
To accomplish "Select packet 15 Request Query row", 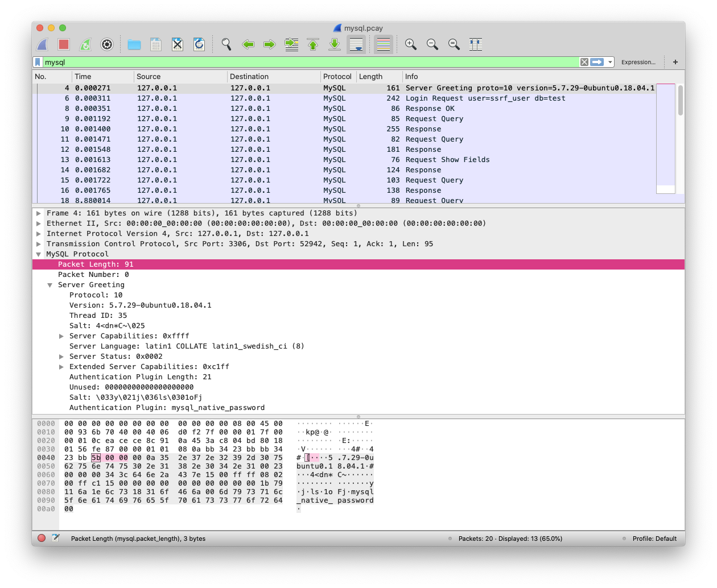I will [344, 180].
